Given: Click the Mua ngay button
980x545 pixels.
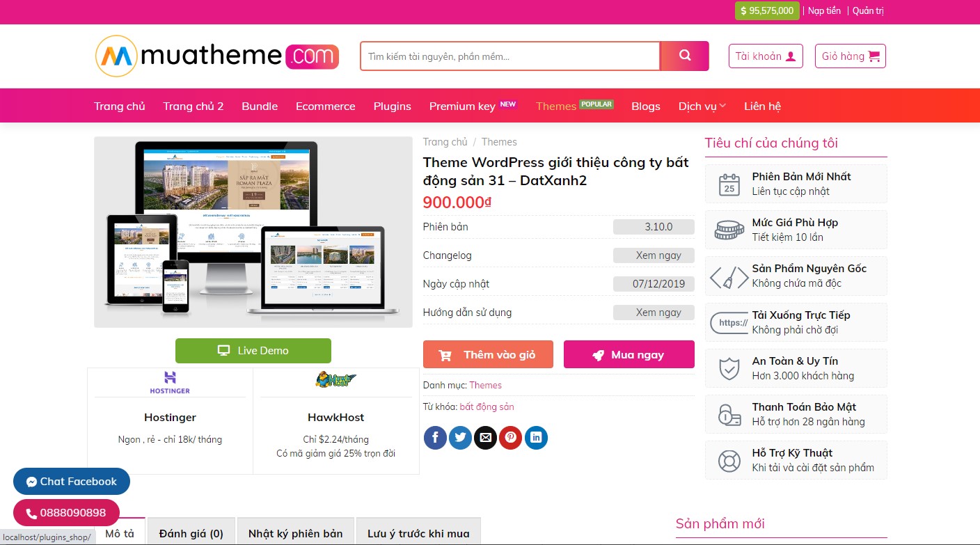Looking at the screenshot, I should (x=629, y=354).
